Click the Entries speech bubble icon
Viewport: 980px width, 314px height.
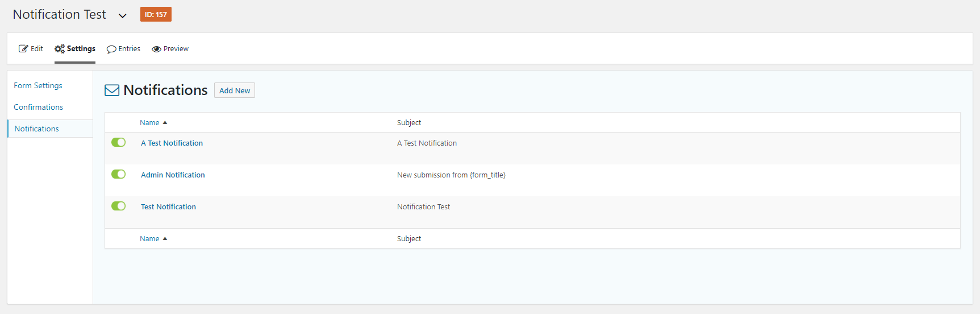tap(111, 49)
